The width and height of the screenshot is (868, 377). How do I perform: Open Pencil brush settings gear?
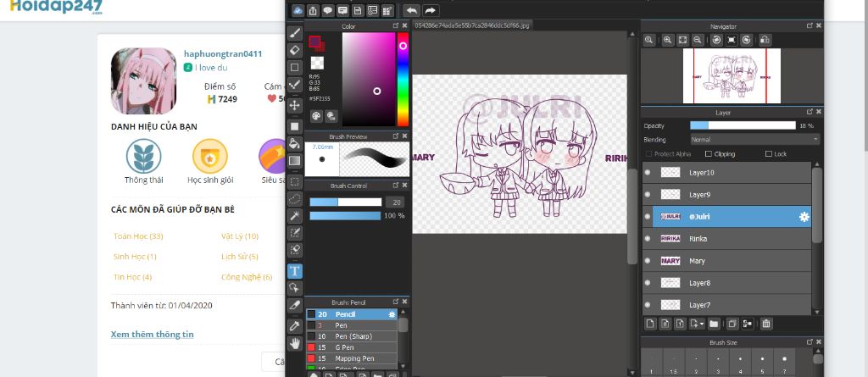[392, 314]
